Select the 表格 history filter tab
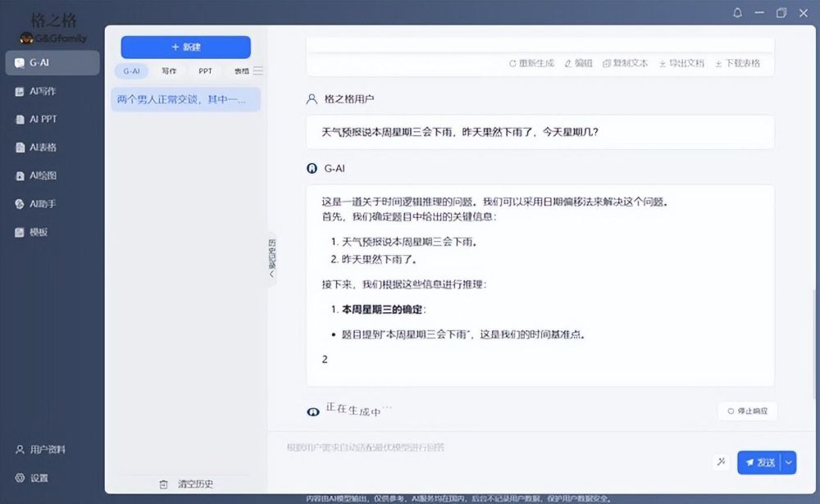Viewport: 820px width, 504px height. 241,71
